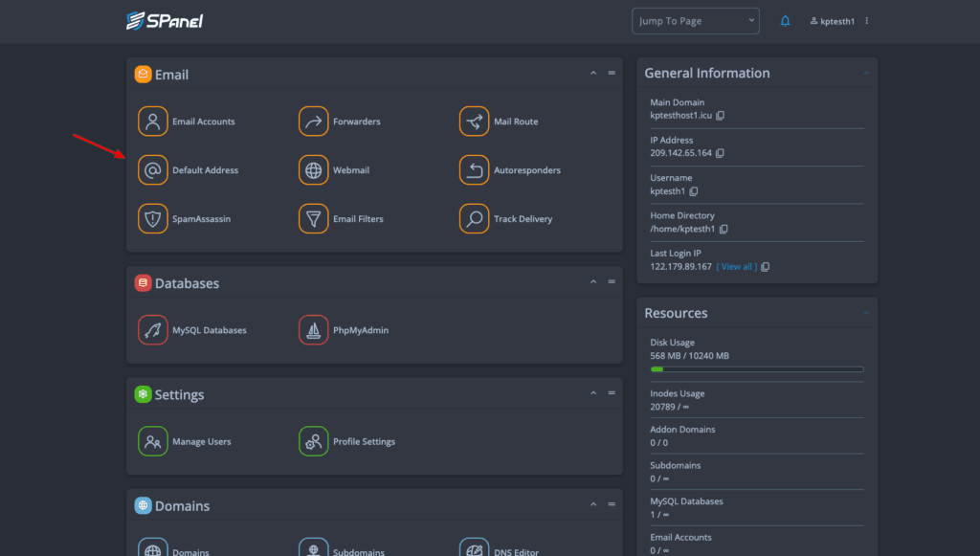Click the green Settings section icon
Viewport: 980px width, 556px height.
point(143,394)
